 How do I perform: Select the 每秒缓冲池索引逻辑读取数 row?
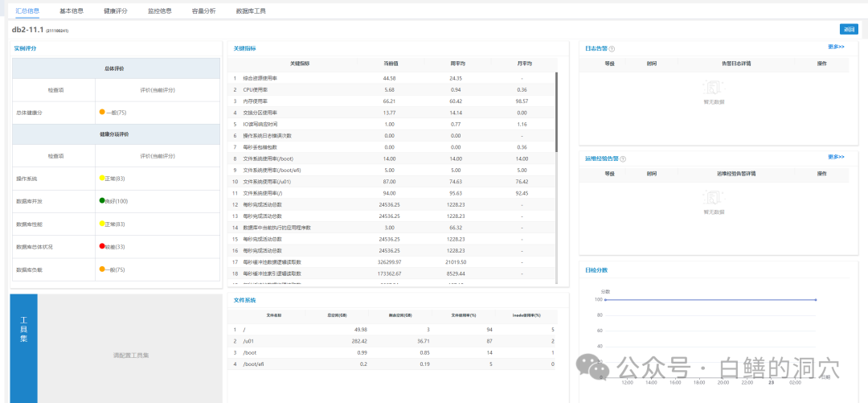pyautogui.click(x=392, y=273)
